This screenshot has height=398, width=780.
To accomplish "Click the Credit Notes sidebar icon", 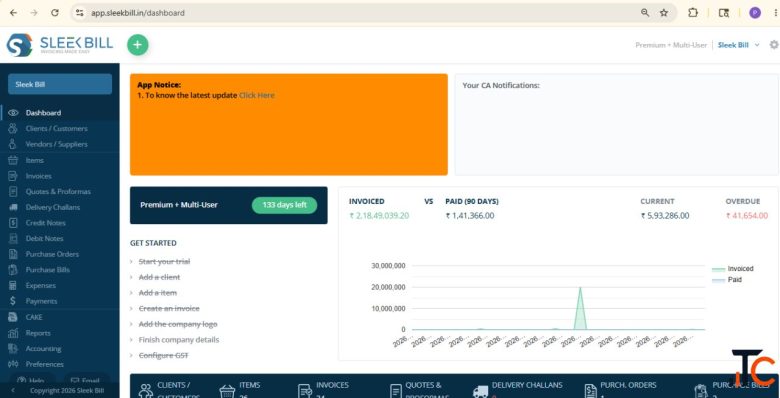I will pos(13,223).
